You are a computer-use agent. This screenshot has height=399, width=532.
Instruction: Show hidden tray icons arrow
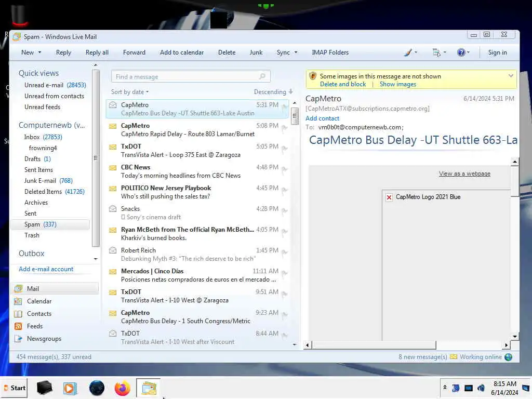(x=445, y=388)
